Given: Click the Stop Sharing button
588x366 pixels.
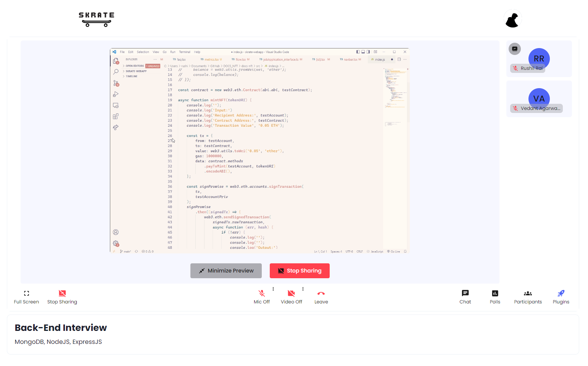Looking at the screenshot, I should pos(300,271).
